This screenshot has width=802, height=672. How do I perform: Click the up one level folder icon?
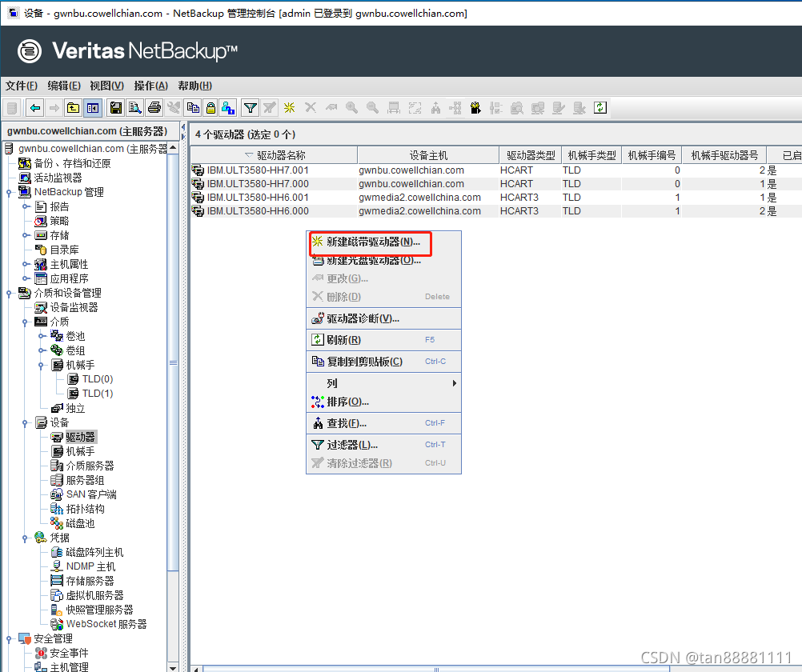(73, 108)
